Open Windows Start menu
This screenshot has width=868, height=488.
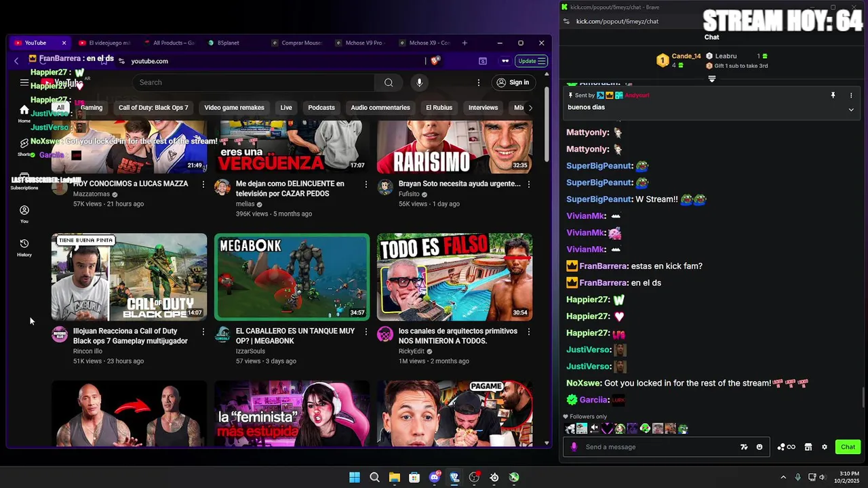(355, 478)
